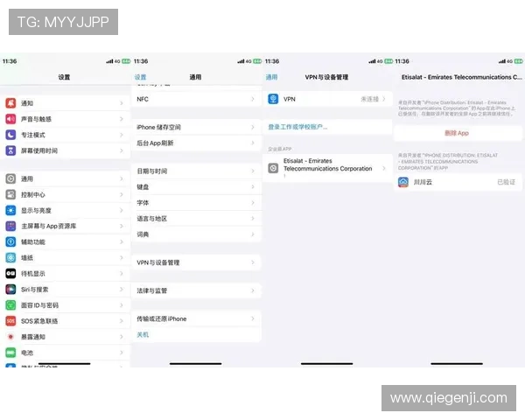This screenshot has width=525, height=420.
Task: Select 专注模式 text label
Action: [x=33, y=135]
